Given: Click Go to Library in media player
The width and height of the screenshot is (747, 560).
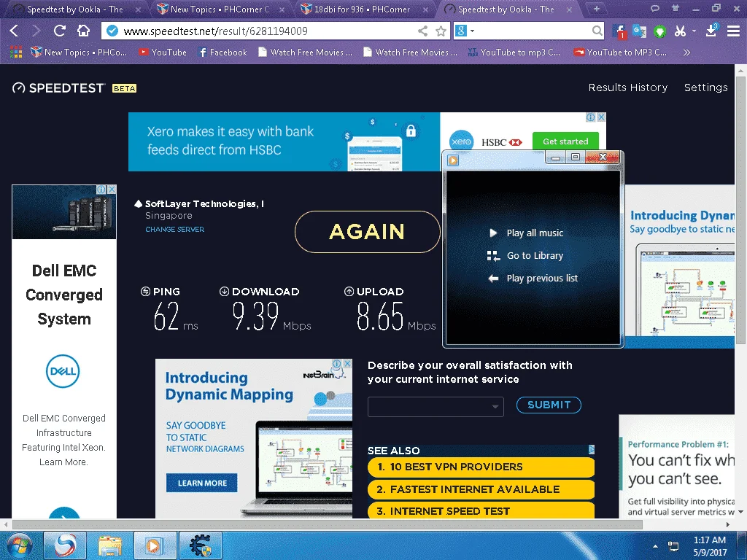Looking at the screenshot, I should (x=525, y=256).
